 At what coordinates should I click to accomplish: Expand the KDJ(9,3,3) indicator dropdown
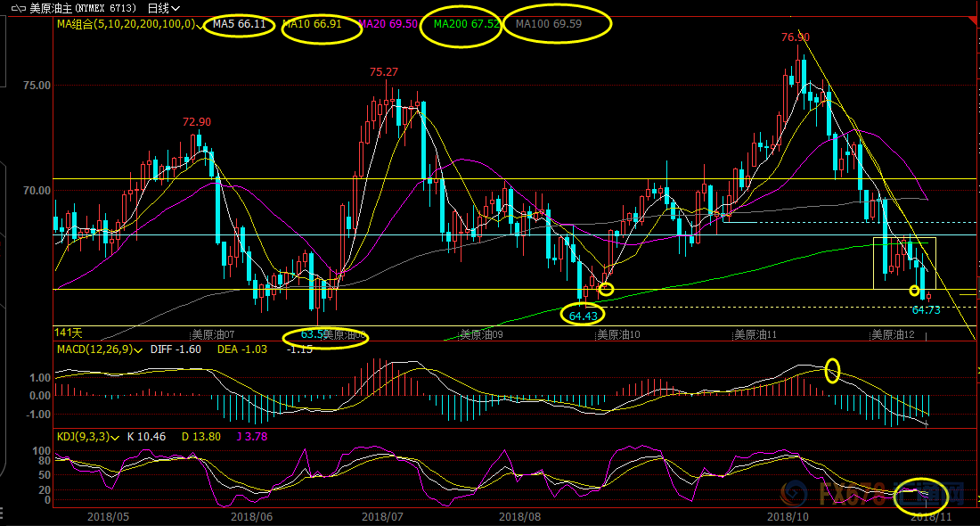click(118, 437)
